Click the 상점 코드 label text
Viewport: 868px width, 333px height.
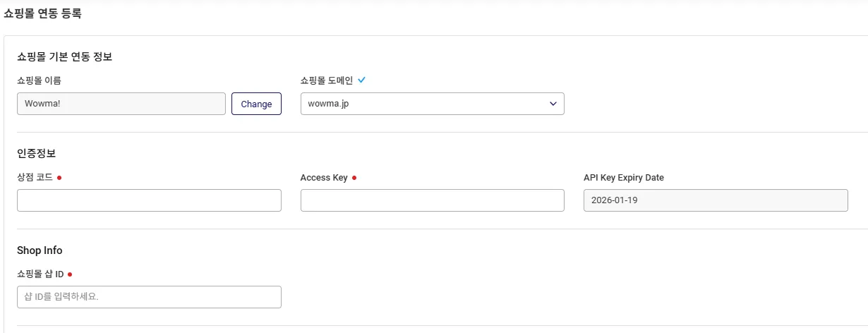point(35,178)
